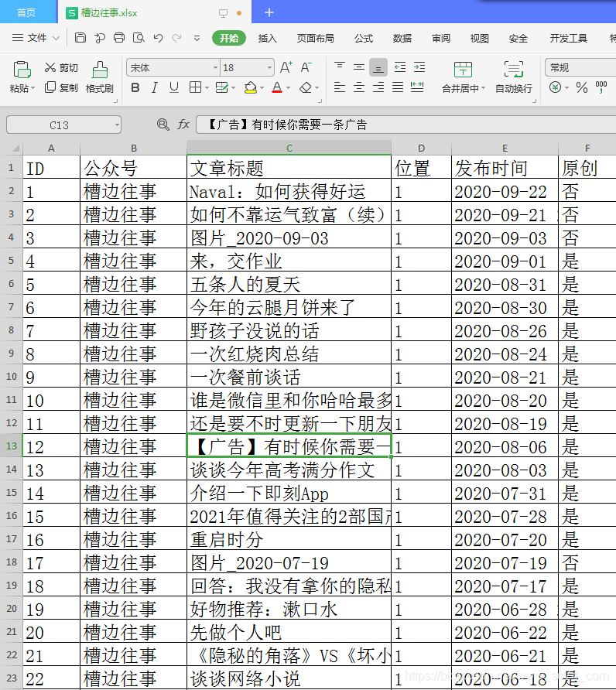Open a new tab with plus button
The height and width of the screenshot is (690, 616).
[x=269, y=12]
